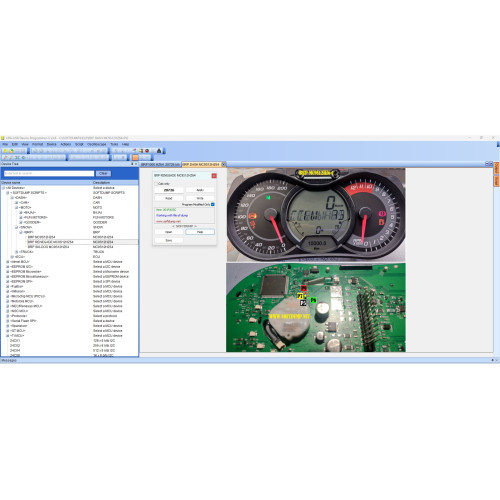Collapse the <MOTO> tree node
Viewport: 500px width, 500px height.
coord(16,208)
